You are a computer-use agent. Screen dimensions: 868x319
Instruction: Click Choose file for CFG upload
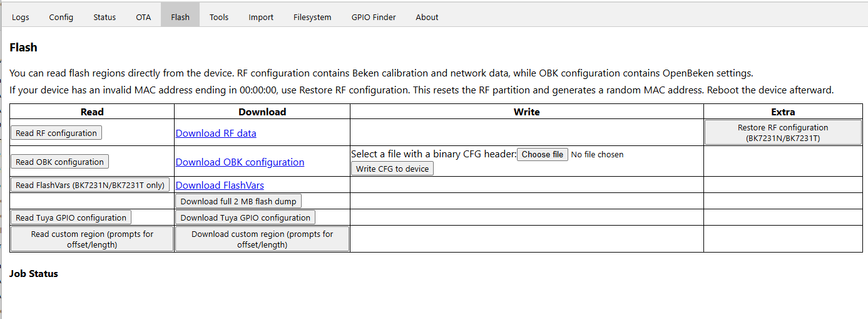543,154
